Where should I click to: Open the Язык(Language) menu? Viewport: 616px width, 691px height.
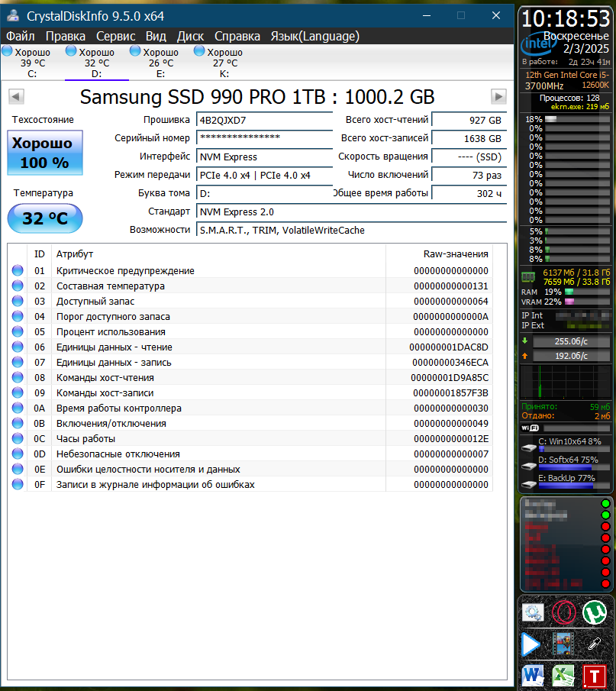click(x=314, y=36)
